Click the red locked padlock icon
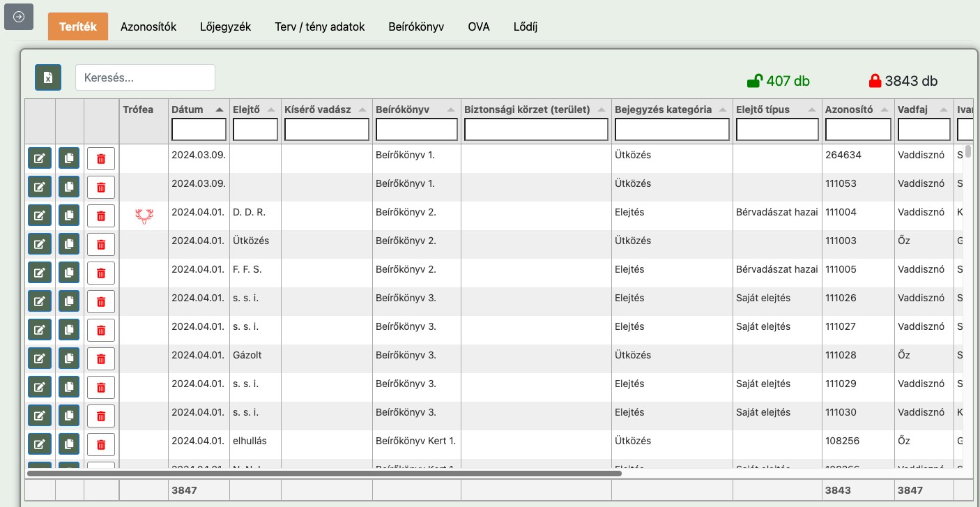The height and width of the screenshot is (507, 980). pyautogui.click(x=875, y=81)
